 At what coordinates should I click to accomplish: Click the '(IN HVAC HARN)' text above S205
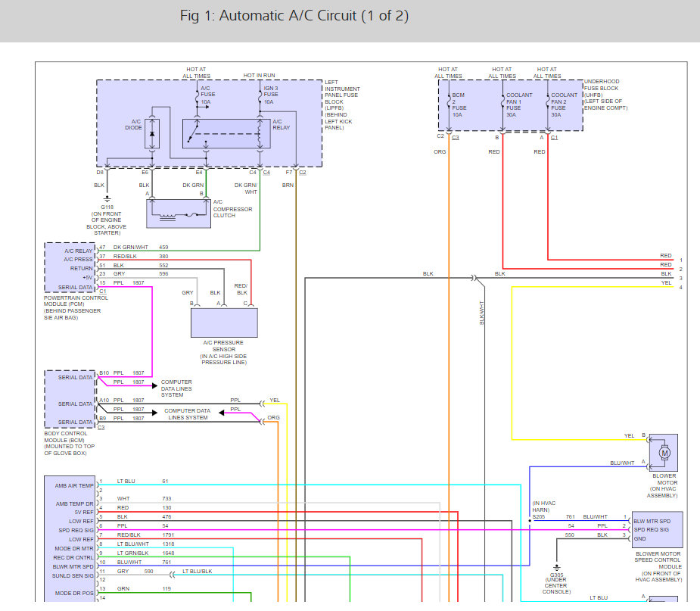[x=543, y=506]
